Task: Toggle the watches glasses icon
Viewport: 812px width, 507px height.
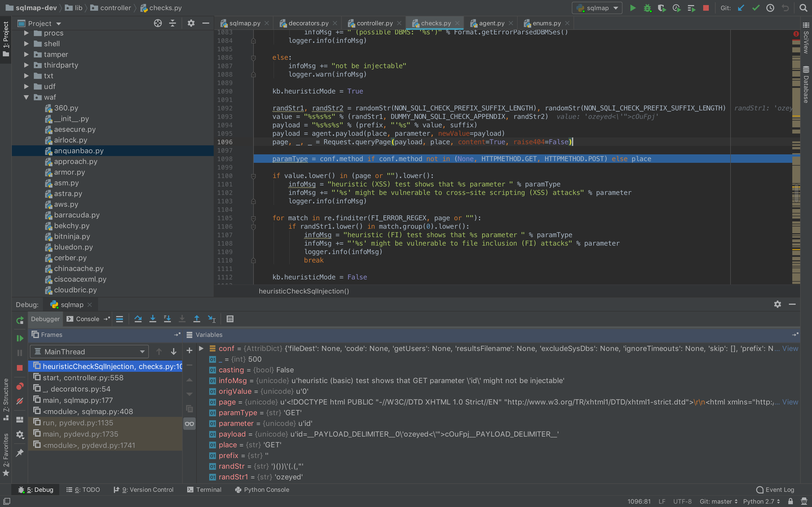Action: coord(189,424)
